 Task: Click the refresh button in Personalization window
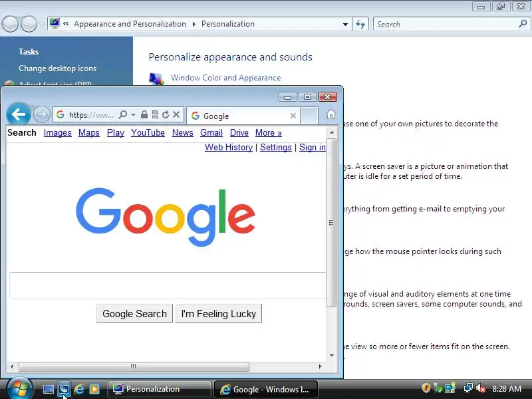[x=360, y=24]
